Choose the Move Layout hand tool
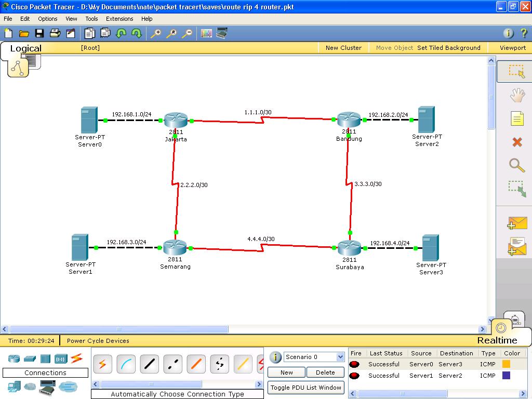The width and height of the screenshot is (532, 399). coord(517,96)
